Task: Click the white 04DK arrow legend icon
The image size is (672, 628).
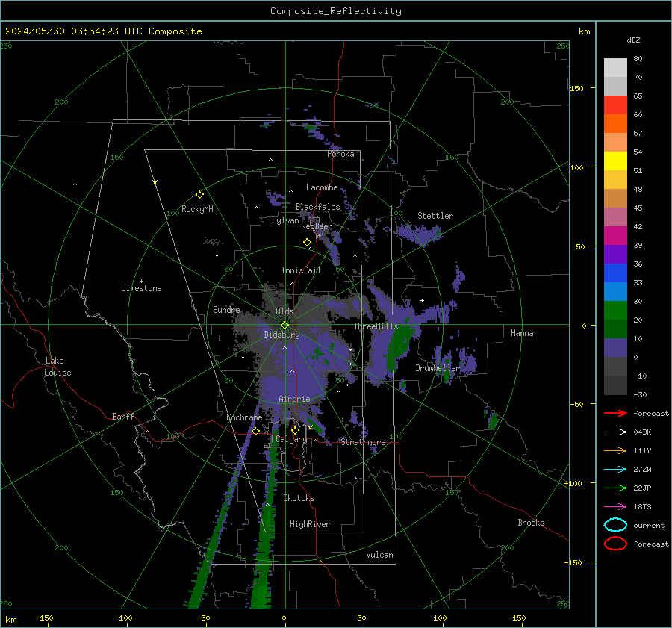Action: [x=615, y=432]
